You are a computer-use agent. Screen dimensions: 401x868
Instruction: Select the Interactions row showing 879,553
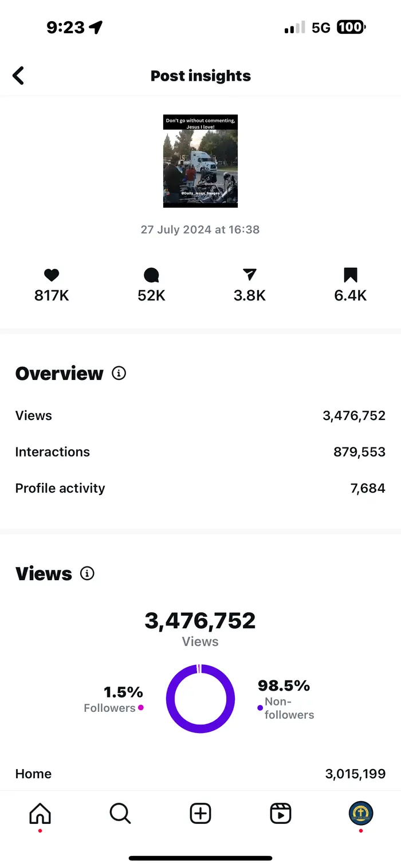click(x=200, y=452)
